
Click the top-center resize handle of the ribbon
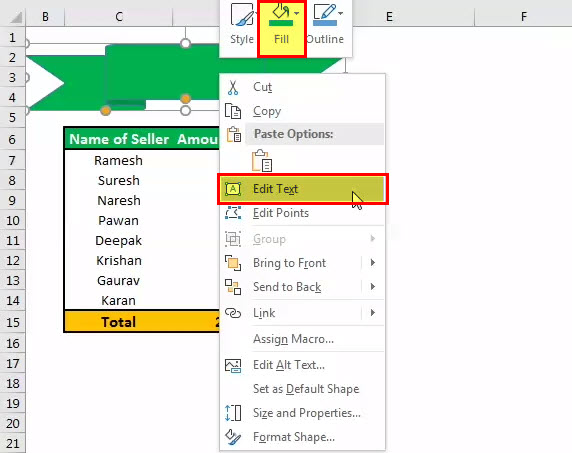pyautogui.click(x=185, y=43)
